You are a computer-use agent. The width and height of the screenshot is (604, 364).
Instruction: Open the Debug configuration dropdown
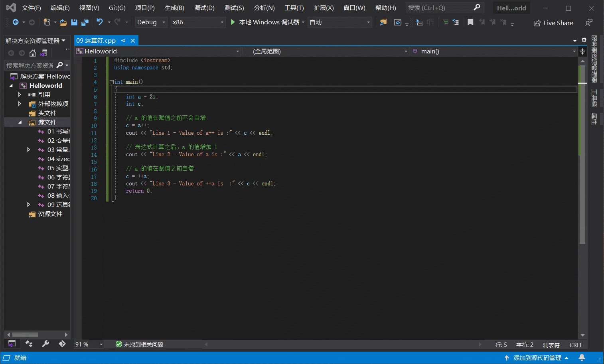click(151, 22)
